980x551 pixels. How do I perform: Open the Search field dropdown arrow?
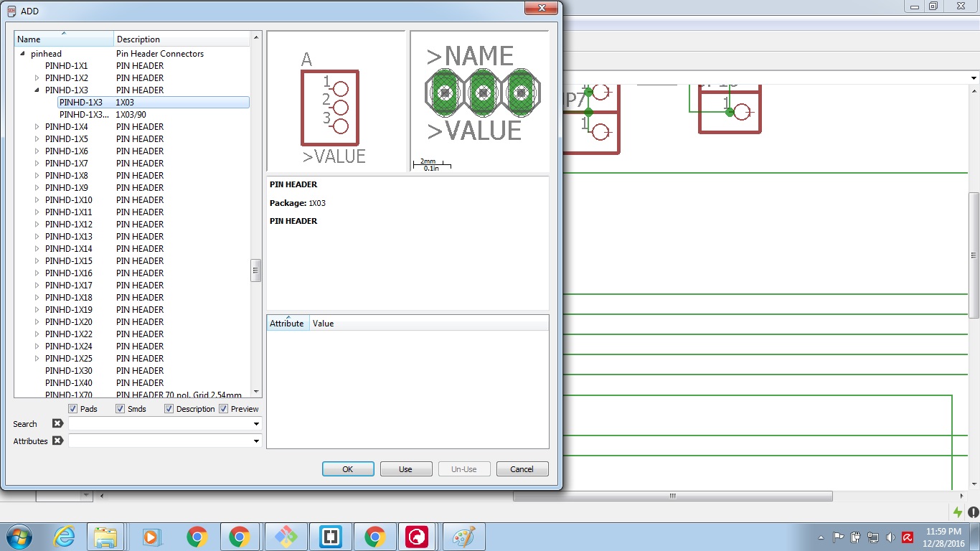tap(257, 424)
